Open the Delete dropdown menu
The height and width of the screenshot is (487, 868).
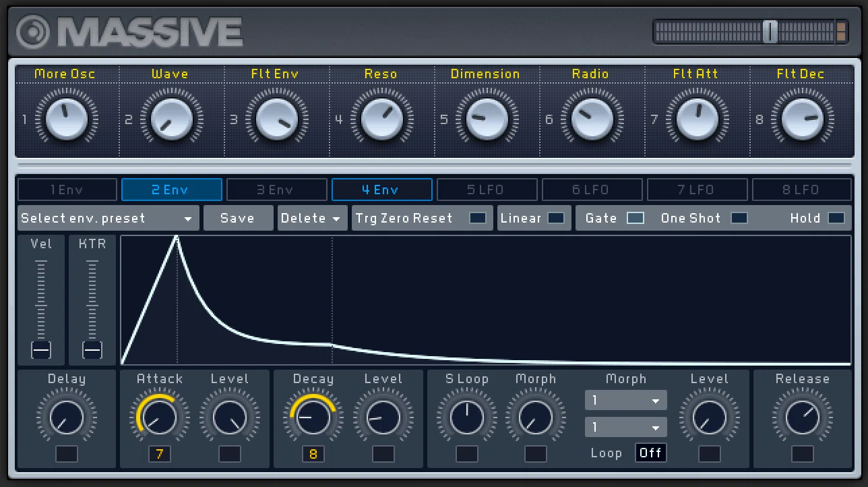pos(312,218)
